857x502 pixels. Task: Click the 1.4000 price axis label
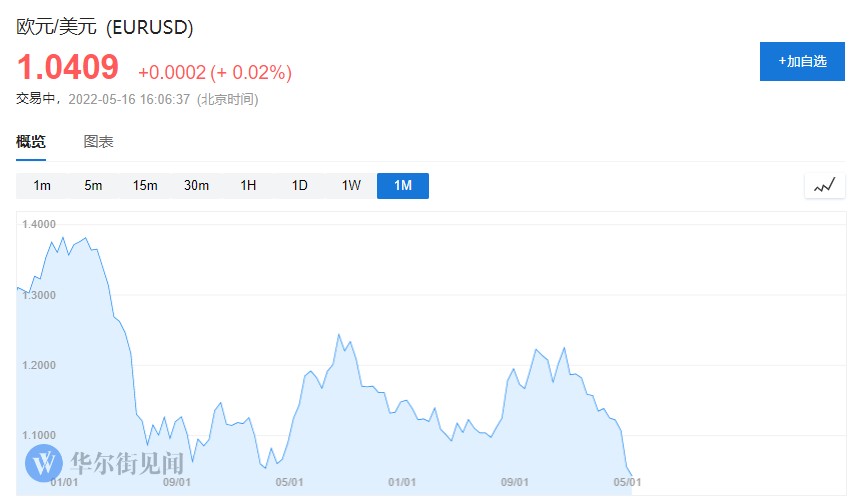(x=38, y=224)
